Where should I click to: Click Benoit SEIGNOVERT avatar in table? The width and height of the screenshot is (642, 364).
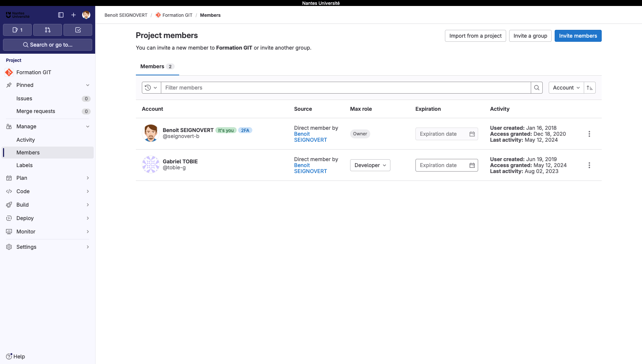click(x=151, y=133)
